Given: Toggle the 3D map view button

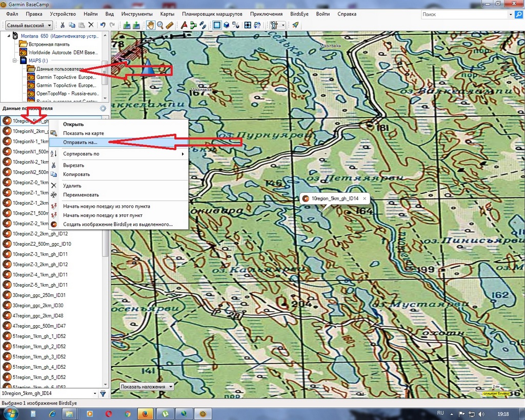Looking at the screenshot, I should (227, 25).
